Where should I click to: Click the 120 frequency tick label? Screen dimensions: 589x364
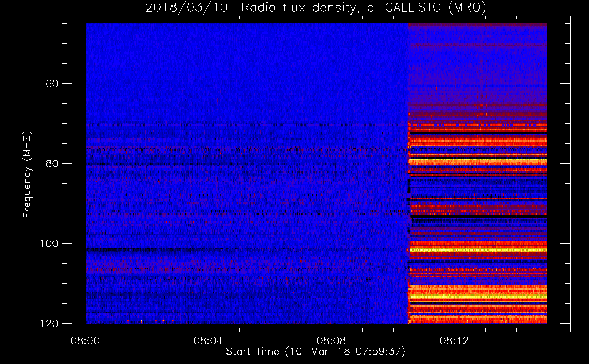[x=49, y=324]
